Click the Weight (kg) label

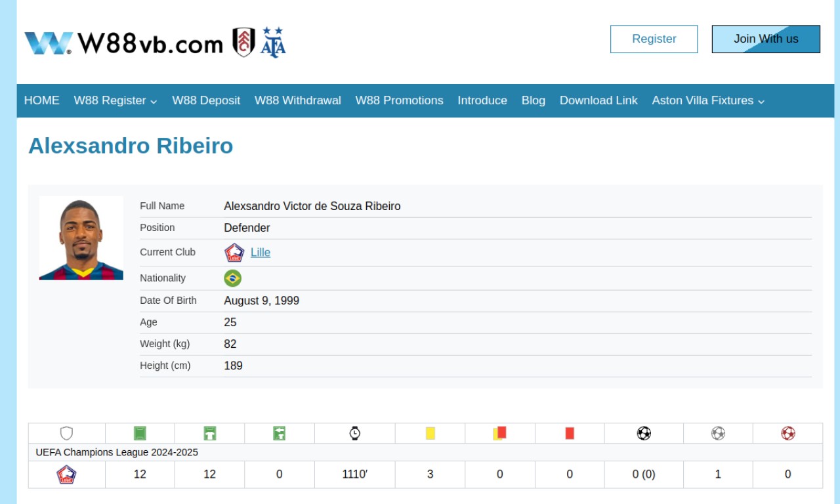click(x=165, y=344)
